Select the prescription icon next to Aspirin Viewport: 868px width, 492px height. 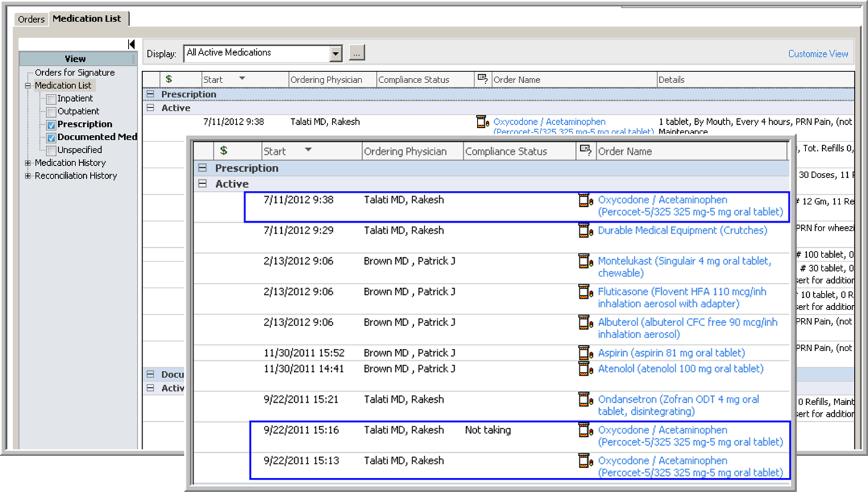pyautogui.click(x=585, y=352)
